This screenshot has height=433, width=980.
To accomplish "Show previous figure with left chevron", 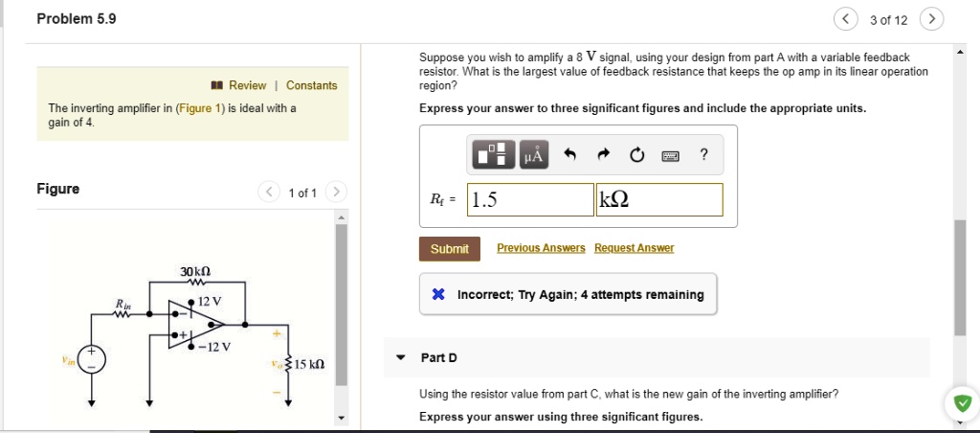I will coord(269,192).
